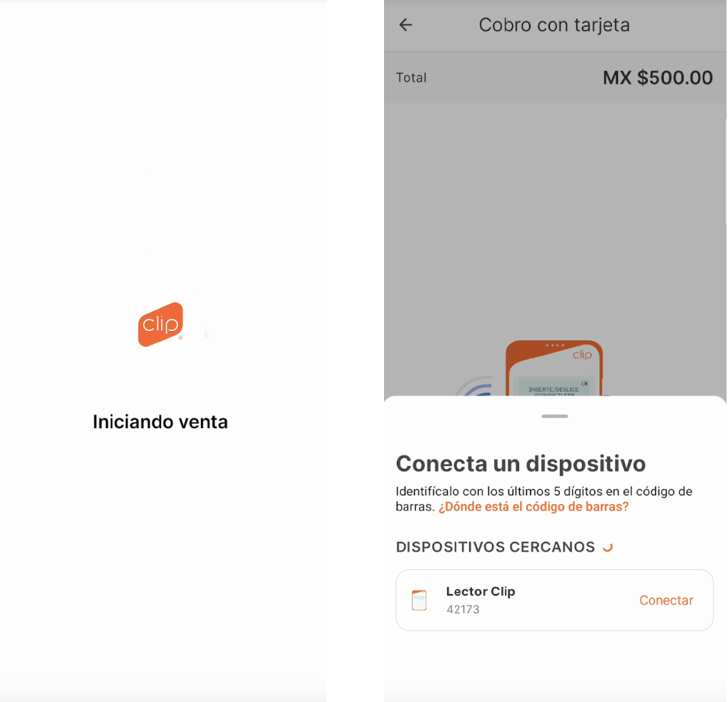
Task: Select the Lector Clip 42173 device row
Action: point(554,600)
